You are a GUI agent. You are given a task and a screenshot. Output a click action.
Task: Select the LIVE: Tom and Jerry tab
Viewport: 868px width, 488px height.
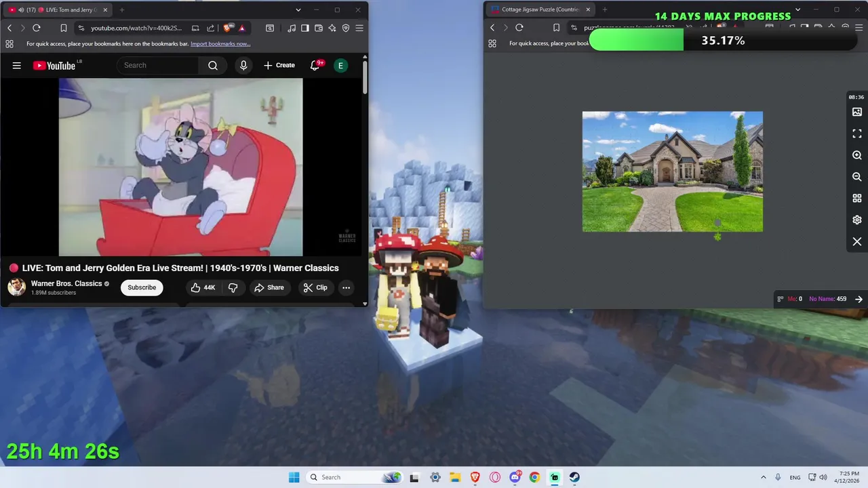pos(58,10)
